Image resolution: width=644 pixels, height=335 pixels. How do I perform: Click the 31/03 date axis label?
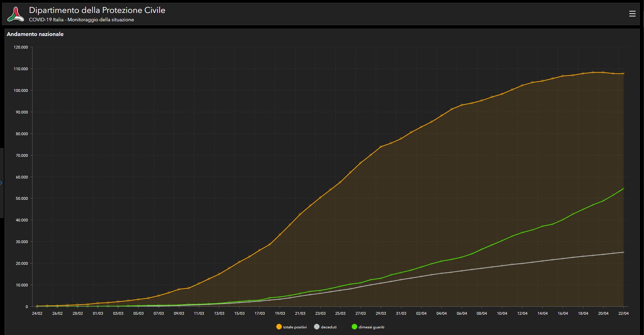[401, 313]
